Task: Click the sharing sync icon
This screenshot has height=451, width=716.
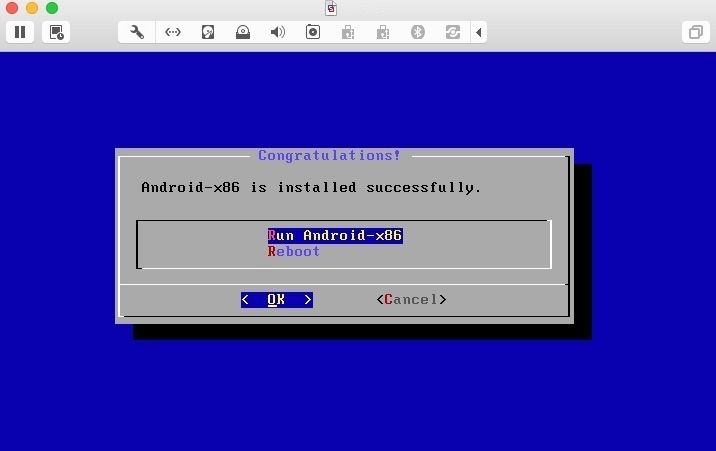Action: click(x=453, y=32)
